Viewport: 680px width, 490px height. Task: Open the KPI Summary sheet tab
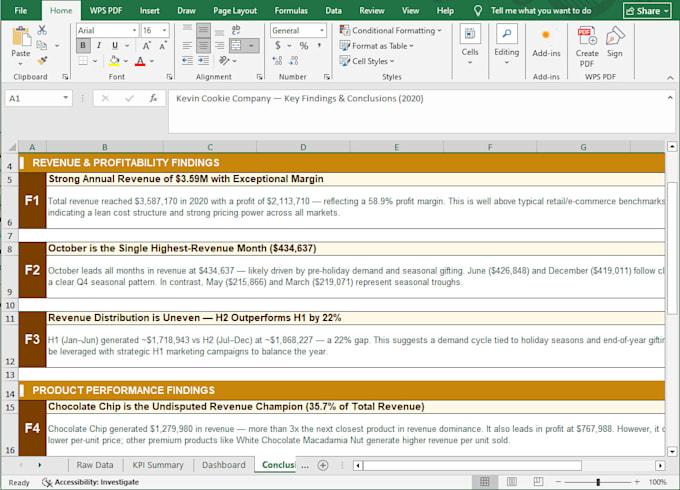[x=158, y=465]
